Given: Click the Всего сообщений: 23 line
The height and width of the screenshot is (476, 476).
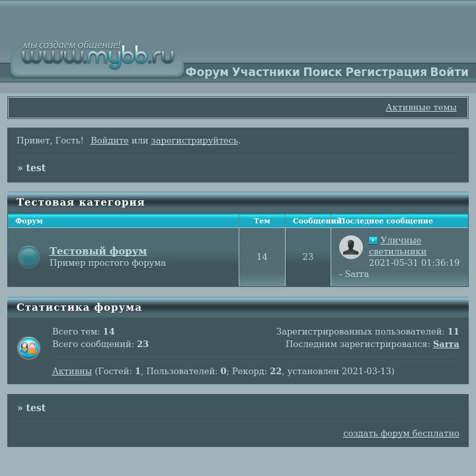Looking at the screenshot, I should [100, 344].
